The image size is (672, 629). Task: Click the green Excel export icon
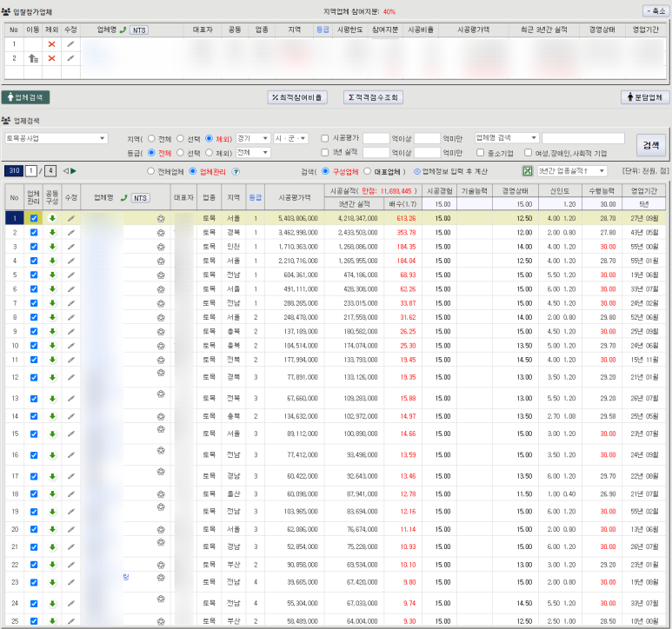pos(528,171)
